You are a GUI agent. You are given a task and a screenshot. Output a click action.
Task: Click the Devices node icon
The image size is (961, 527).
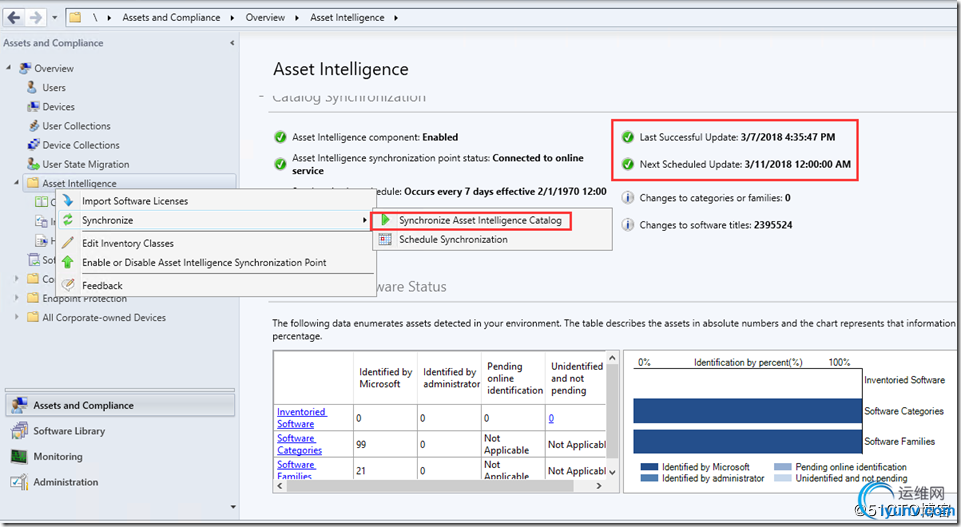click(x=33, y=107)
